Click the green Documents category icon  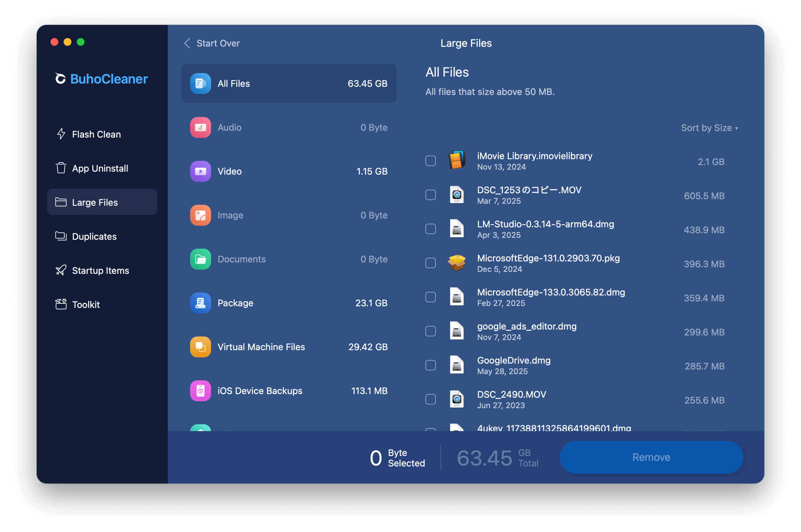tap(200, 259)
